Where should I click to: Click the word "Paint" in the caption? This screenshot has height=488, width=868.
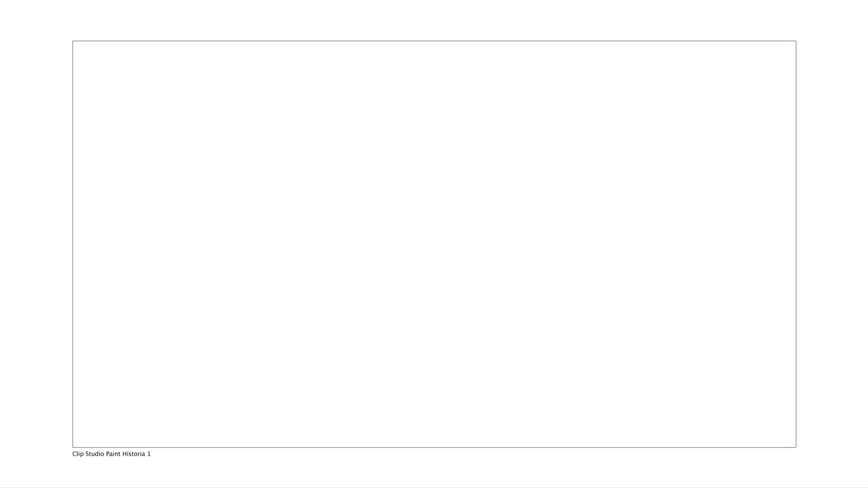[x=113, y=454]
